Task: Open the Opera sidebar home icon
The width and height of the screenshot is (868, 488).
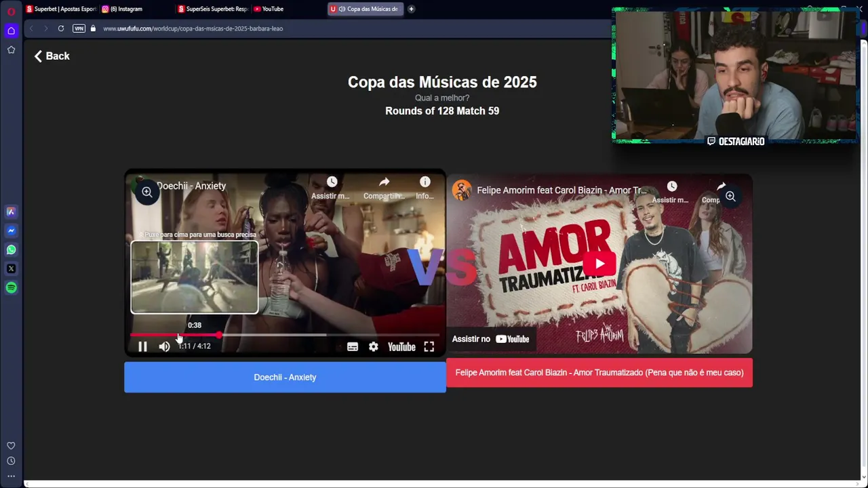Action: [11, 30]
